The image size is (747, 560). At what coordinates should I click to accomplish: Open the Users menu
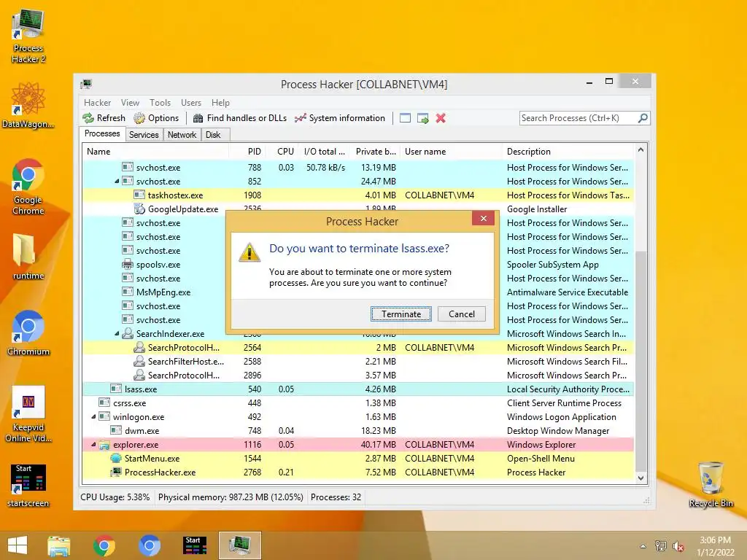[191, 103]
